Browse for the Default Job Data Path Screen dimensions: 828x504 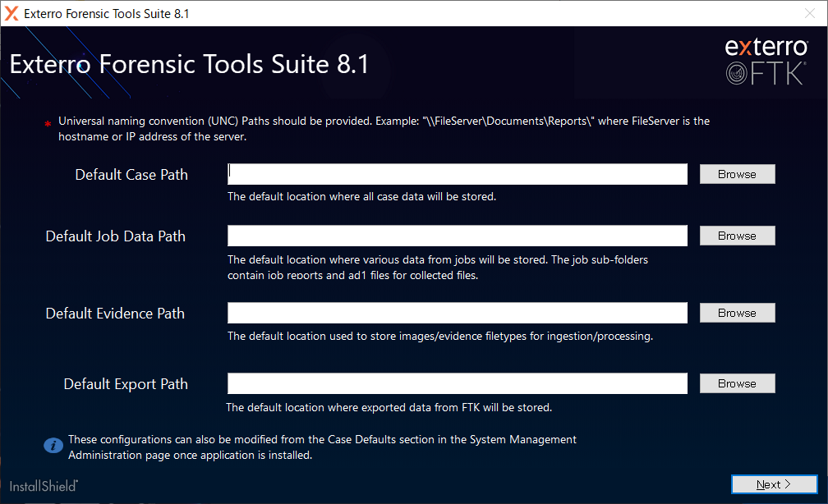point(737,236)
